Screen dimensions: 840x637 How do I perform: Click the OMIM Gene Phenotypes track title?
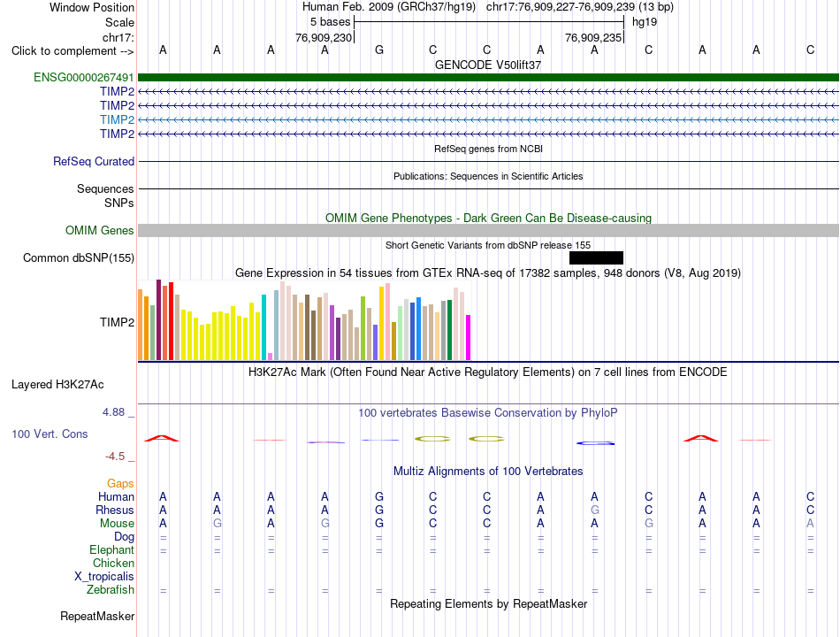(488, 218)
